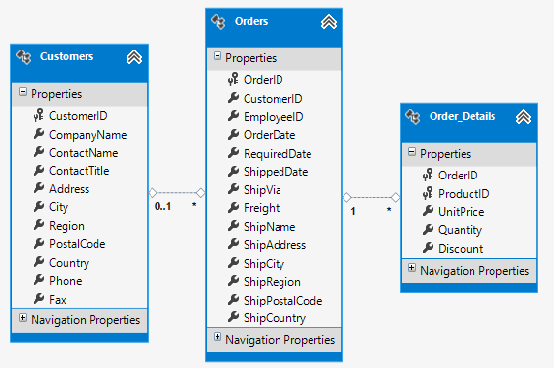Select the ShipRegion property
This screenshot has height=368, width=554.
pyautogui.click(x=272, y=282)
